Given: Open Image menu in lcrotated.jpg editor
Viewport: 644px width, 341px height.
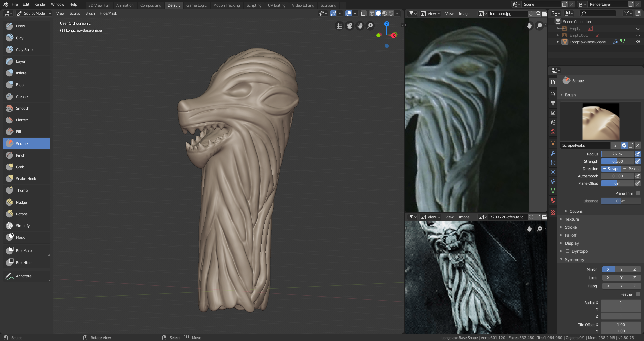Looking at the screenshot, I should (464, 14).
